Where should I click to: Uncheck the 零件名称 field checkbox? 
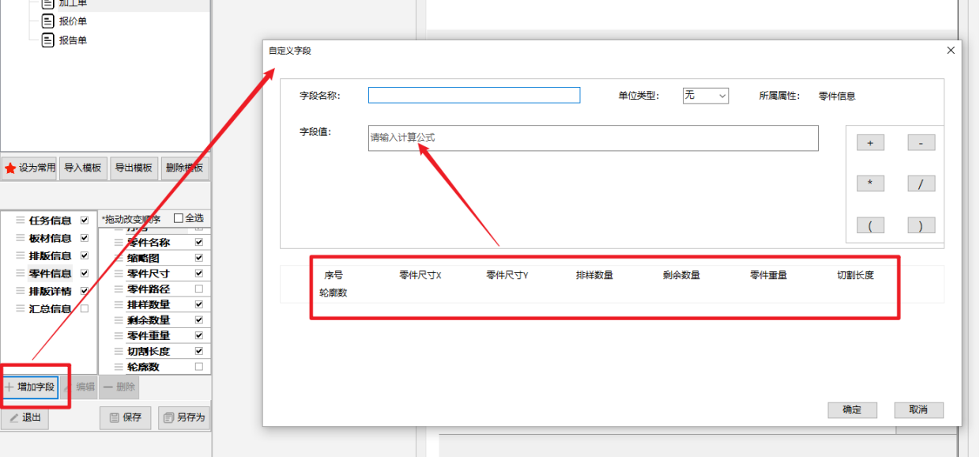(199, 243)
